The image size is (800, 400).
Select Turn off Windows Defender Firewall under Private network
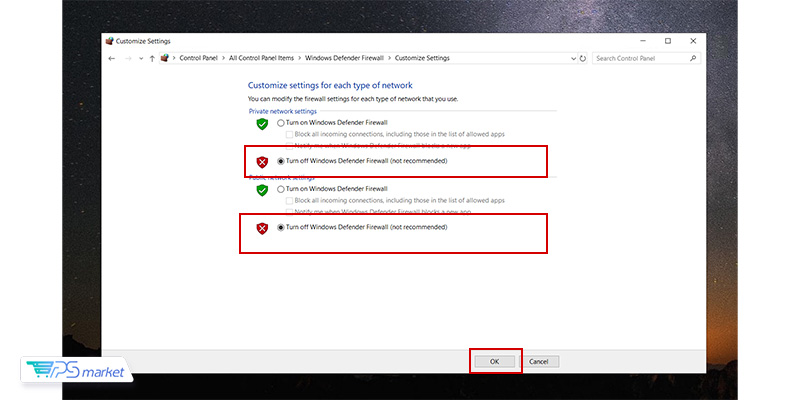point(362,161)
